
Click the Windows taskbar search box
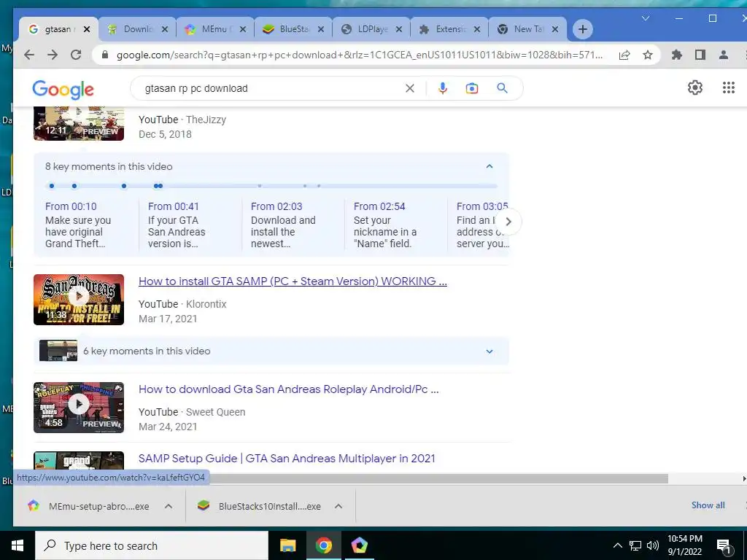pos(152,545)
